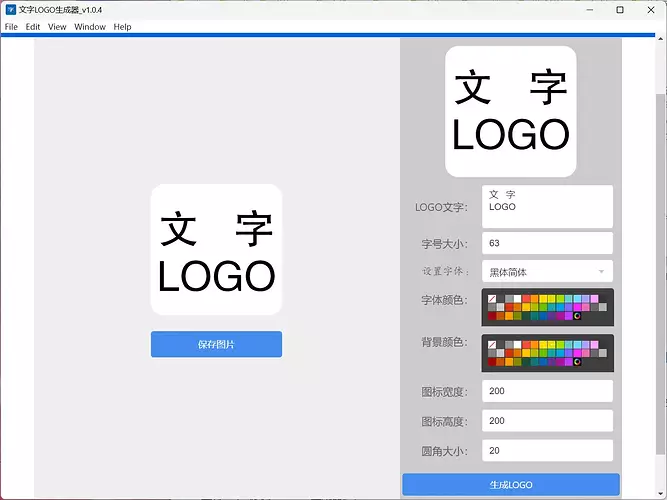Click the no-color swatch in the 背景颜色 palette
This screenshot has height=500, width=667.
(x=492, y=345)
